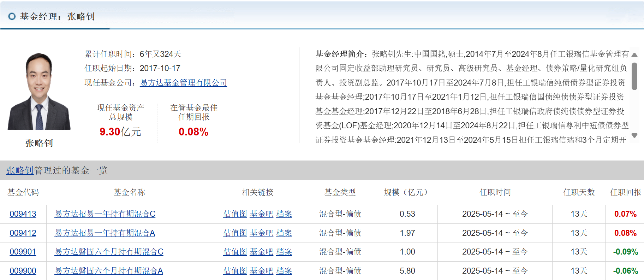The width and height of the screenshot is (644, 280).
Task: Click the 任职时间 column header
Action: pyautogui.click(x=495, y=192)
